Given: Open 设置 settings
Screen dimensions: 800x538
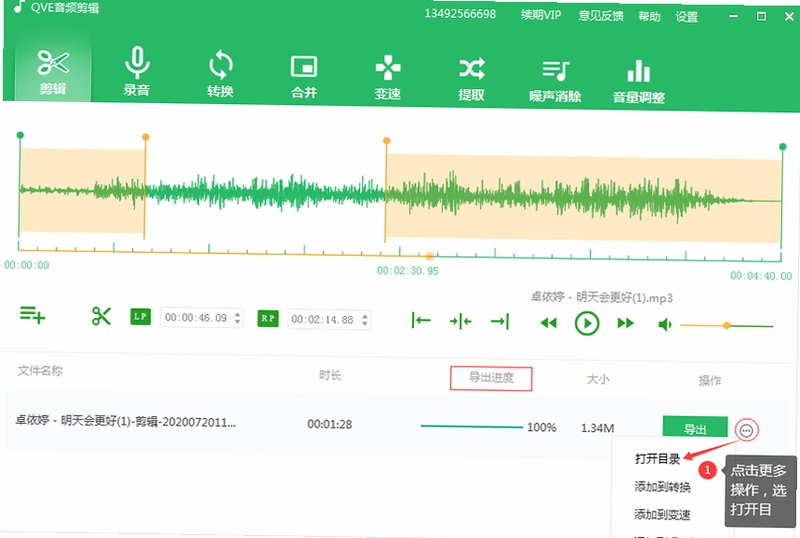Looking at the screenshot, I should click(686, 17).
